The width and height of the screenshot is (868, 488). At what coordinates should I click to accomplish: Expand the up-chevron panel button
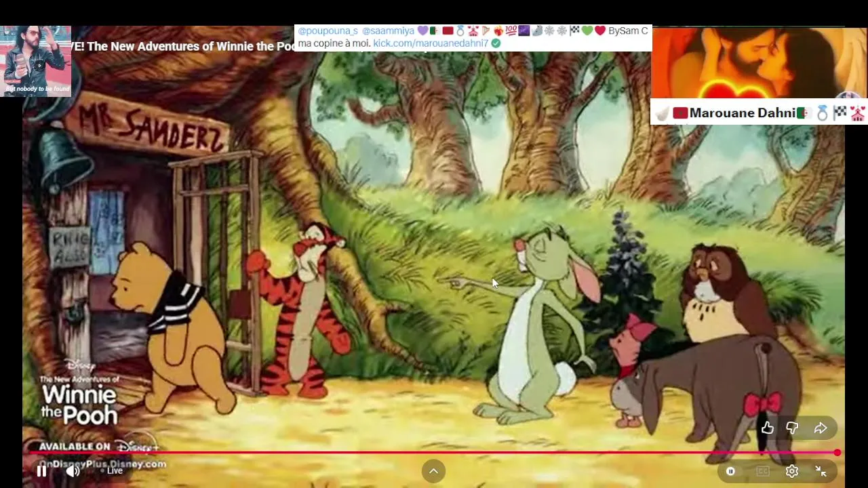pos(433,471)
